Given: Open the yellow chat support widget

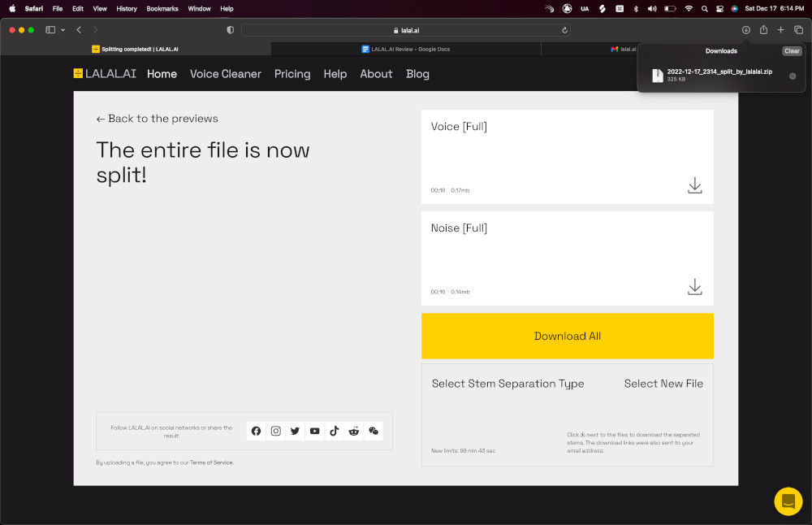Looking at the screenshot, I should [788, 501].
